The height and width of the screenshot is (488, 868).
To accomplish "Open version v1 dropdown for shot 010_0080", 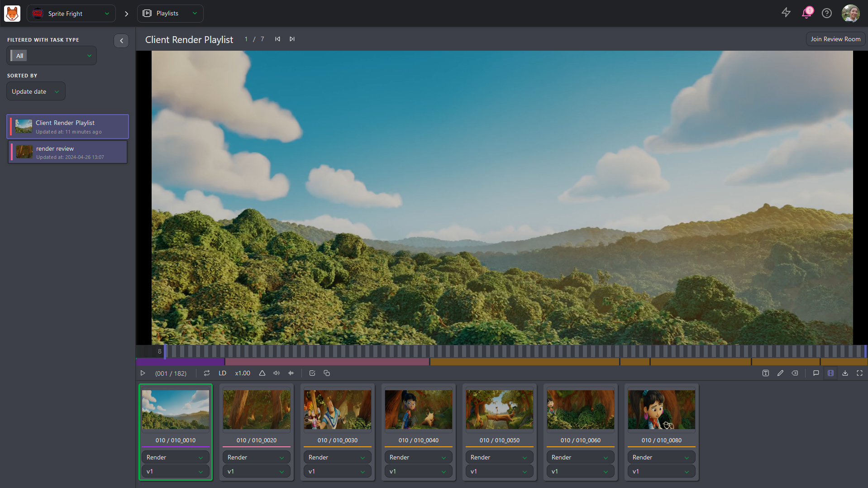I will [x=662, y=471].
